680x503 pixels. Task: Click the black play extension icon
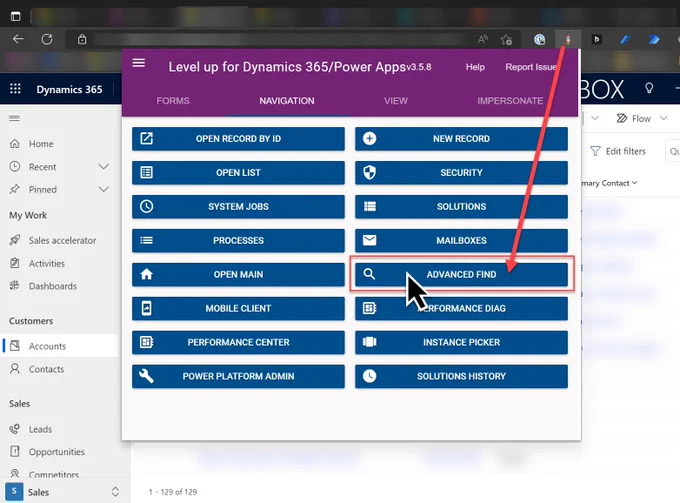click(x=596, y=40)
